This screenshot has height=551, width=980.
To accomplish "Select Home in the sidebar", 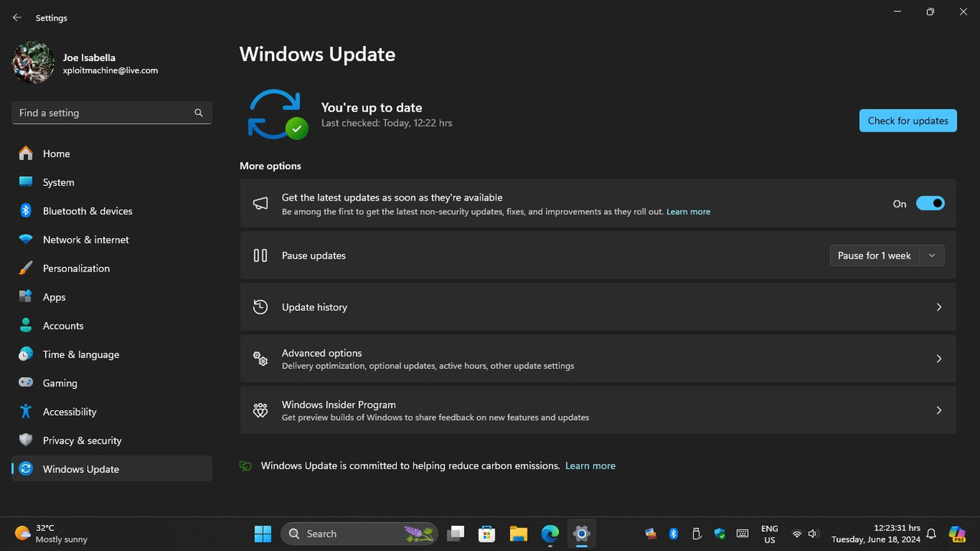I will (x=56, y=153).
